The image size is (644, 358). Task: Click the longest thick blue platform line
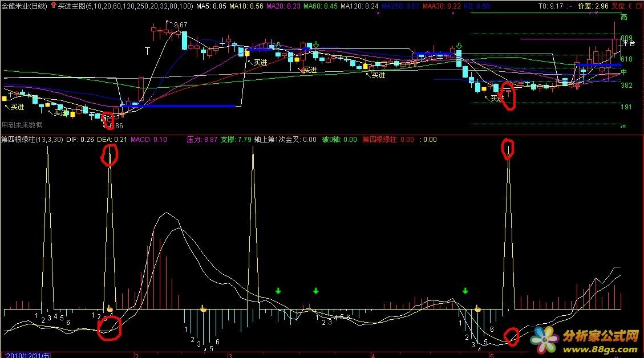(x=179, y=106)
